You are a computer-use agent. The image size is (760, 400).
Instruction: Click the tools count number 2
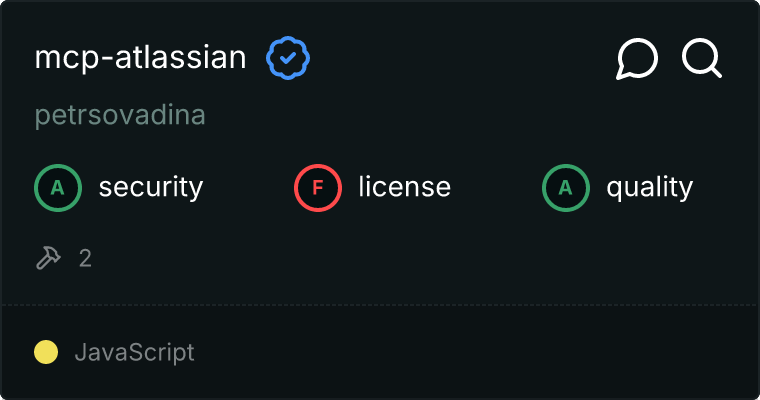click(x=85, y=258)
